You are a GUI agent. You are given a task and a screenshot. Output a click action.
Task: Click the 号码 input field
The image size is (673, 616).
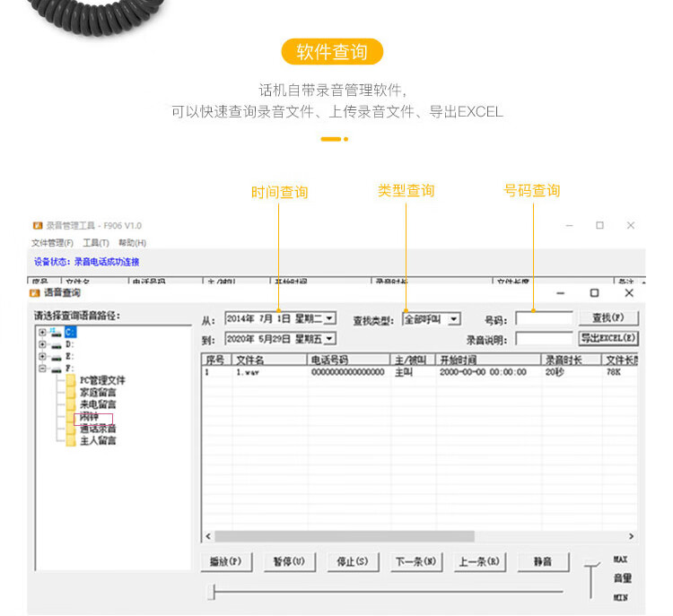coord(544,318)
